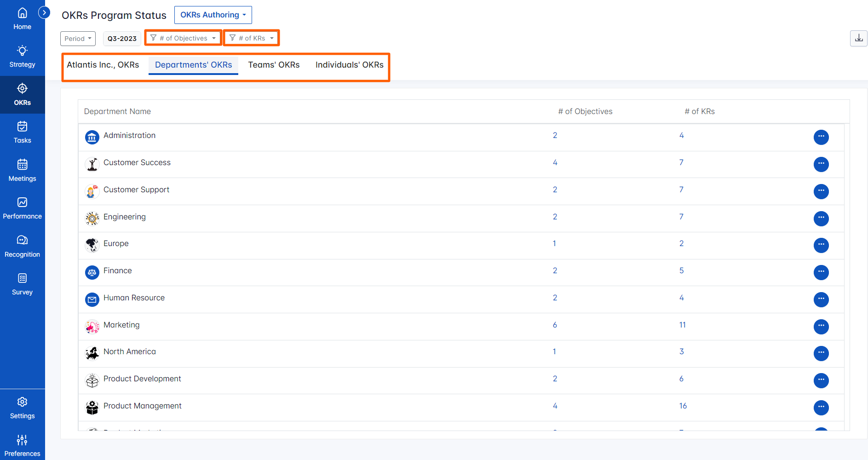Open the Customer Success department name
The height and width of the screenshot is (460, 868).
pos(137,162)
